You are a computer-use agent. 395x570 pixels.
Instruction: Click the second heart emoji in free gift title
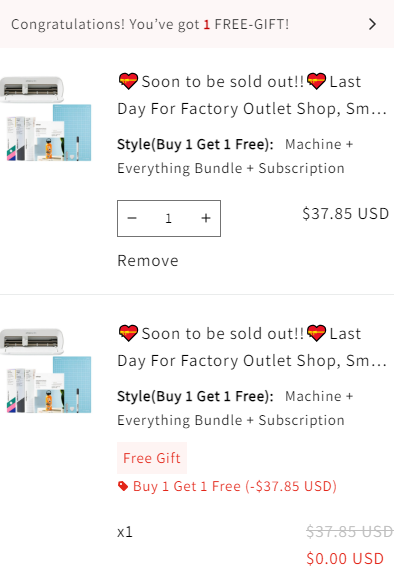pos(316,333)
